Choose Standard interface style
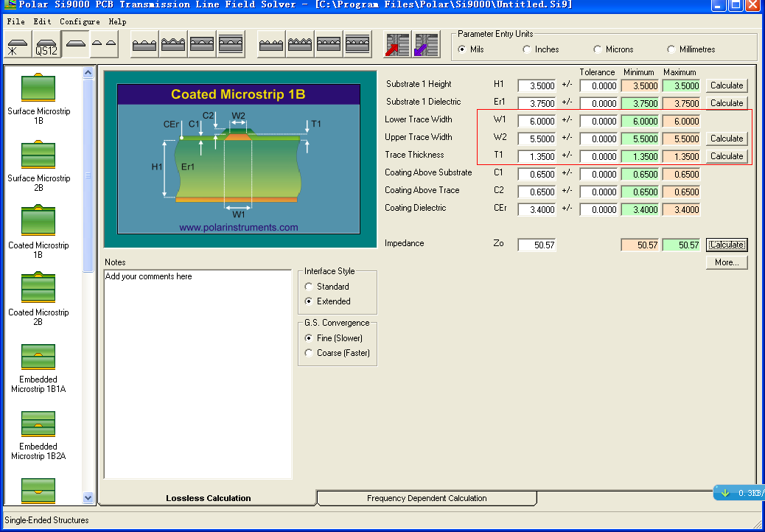This screenshot has height=532, width=765. [326, 286]
